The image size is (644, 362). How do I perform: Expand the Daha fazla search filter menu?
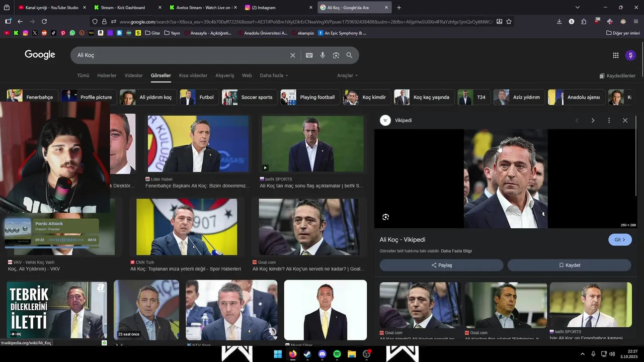(x=274, y=75)
